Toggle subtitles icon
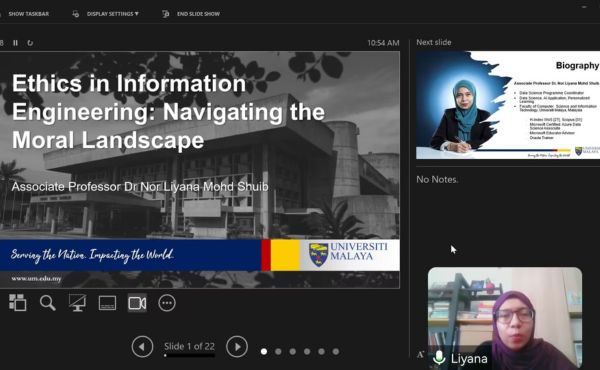The image size is (600, 370). point(107,303)
